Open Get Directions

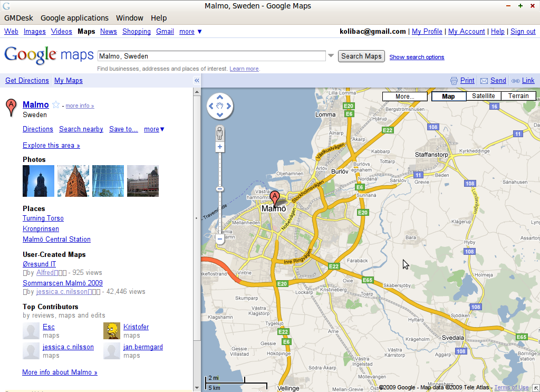point(27,81)
